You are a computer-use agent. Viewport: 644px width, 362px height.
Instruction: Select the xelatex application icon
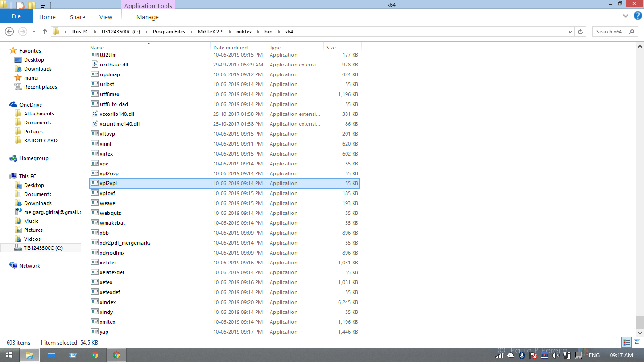pos(96,263)
